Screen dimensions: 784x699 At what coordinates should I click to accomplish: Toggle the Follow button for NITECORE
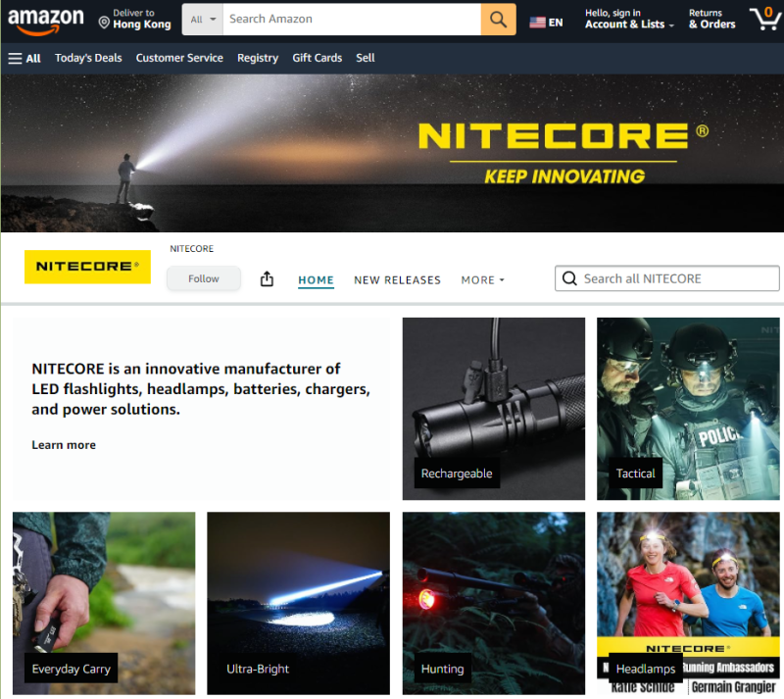point(203,278)
